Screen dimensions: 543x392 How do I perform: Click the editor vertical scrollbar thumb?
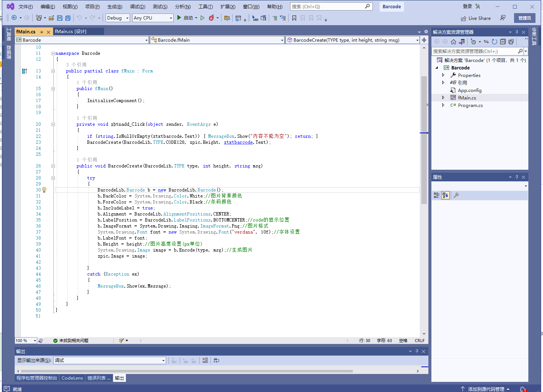point(424,140)
